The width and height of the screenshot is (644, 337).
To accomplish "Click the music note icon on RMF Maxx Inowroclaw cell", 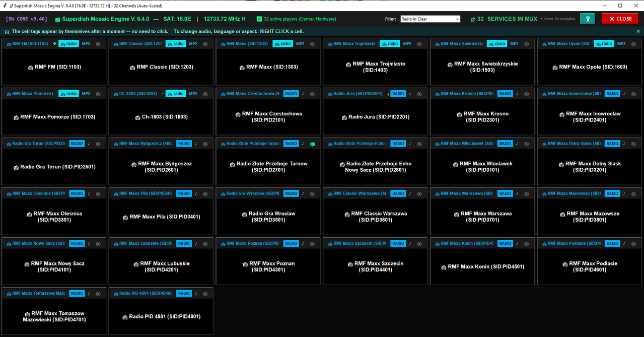I will (x=624, y=94).
